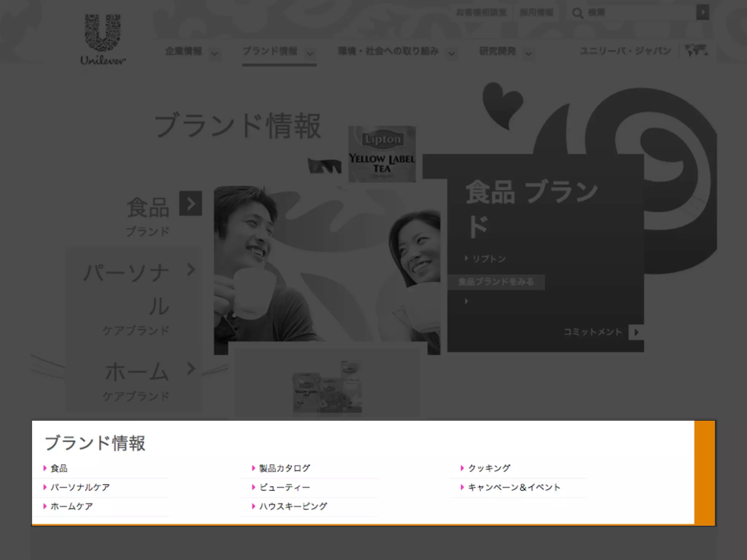747x560 pixels.
Task: Click the キャンペーン&イベント link
Action: click(x=514, y=487)
